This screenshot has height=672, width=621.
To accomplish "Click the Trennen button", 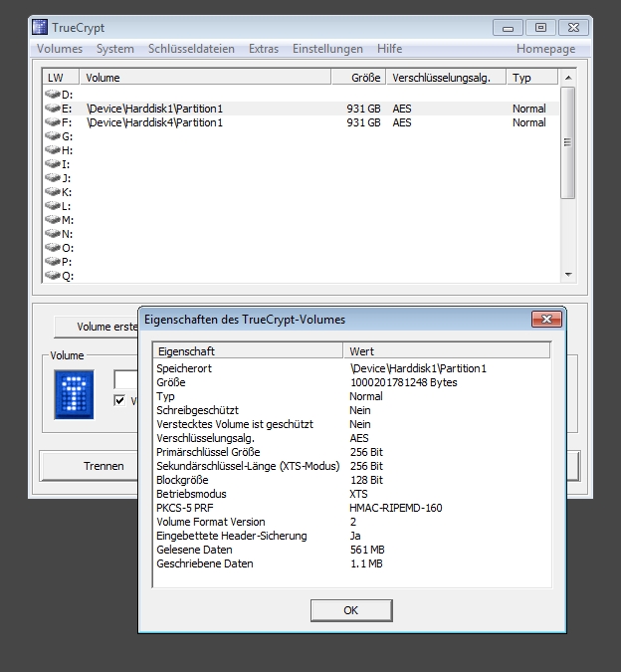I will pyautogui.click(x=90, y=466).
